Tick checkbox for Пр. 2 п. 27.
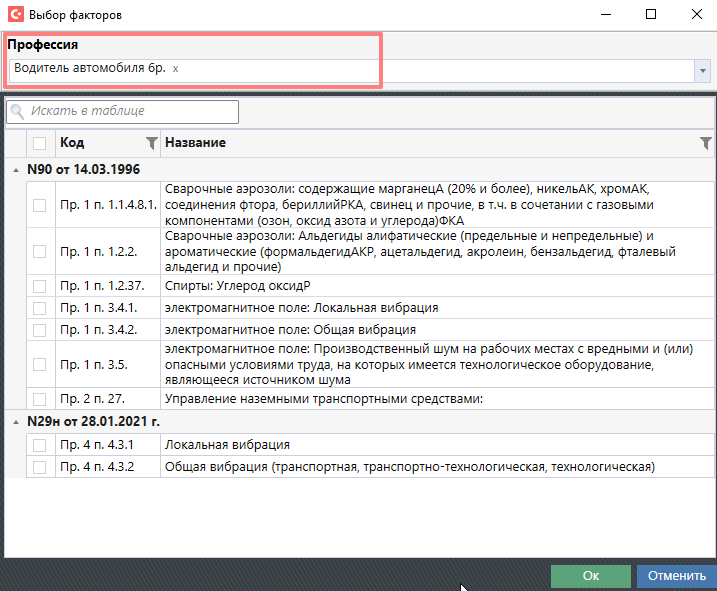Screen dimensions: 717x591 [x=39, y=399]
